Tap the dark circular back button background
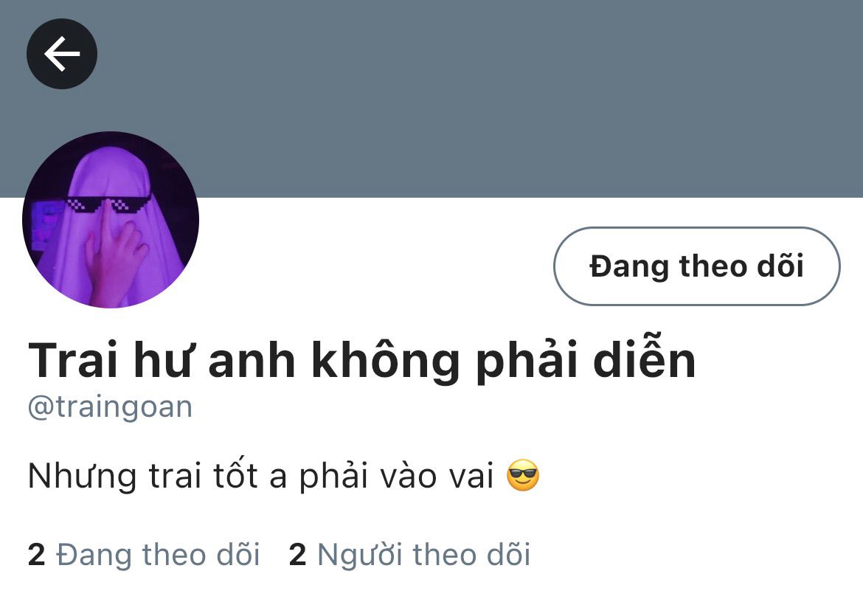This screenshot has height=616, width=863. tap(62, 54)
